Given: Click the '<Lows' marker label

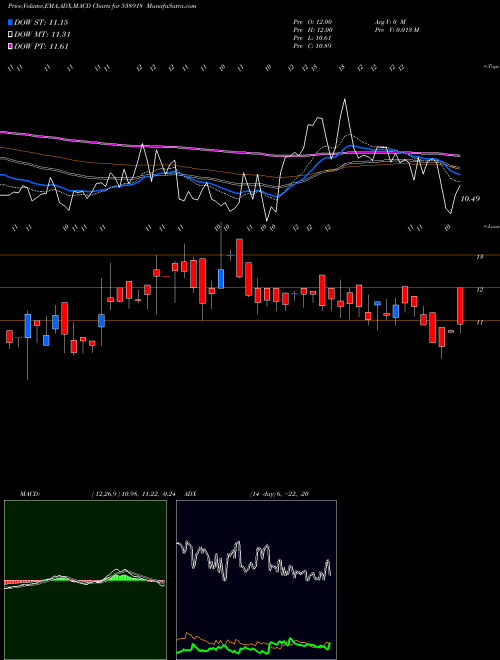Looking at the screenshot, I should [x=491, y=226].
